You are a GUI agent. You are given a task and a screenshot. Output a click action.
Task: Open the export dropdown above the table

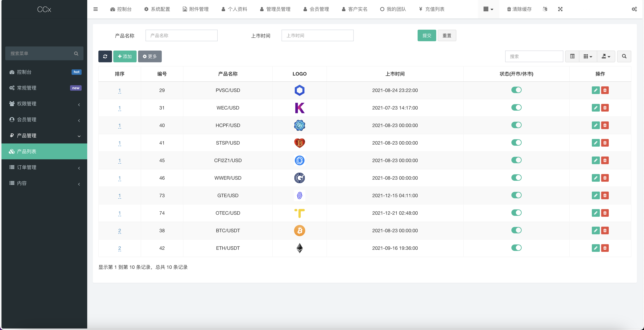click(606, 56)
